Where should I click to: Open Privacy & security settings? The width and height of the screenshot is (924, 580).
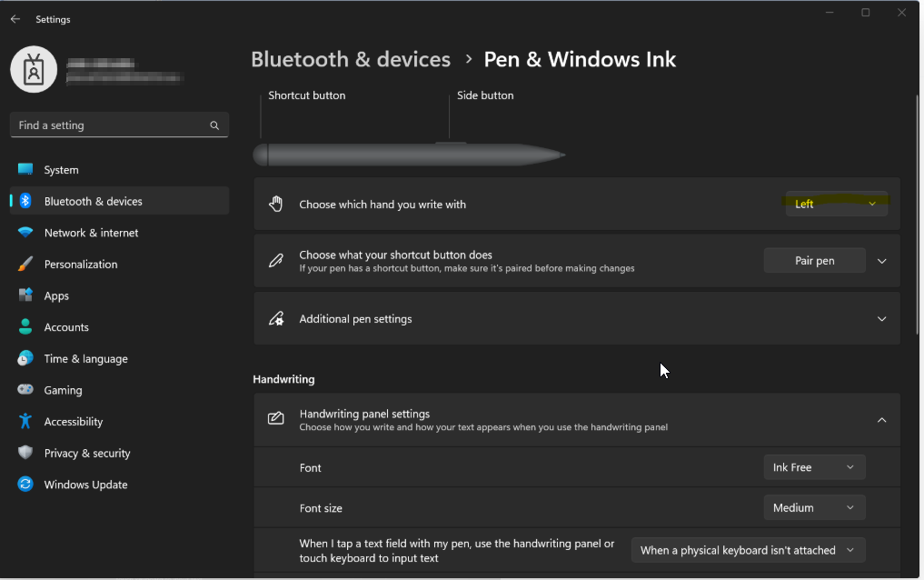pyautogui.click(x=120, y=453)
